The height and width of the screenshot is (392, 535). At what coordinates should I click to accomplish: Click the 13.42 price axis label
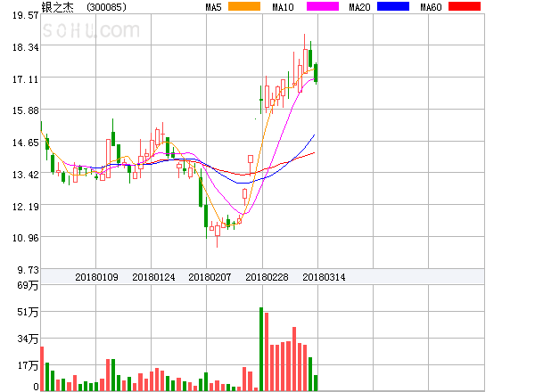(x=26, y=175)
